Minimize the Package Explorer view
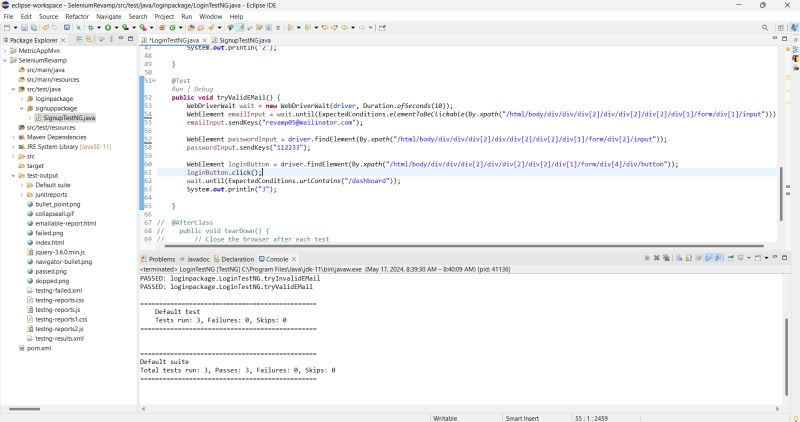 point(121,38)
